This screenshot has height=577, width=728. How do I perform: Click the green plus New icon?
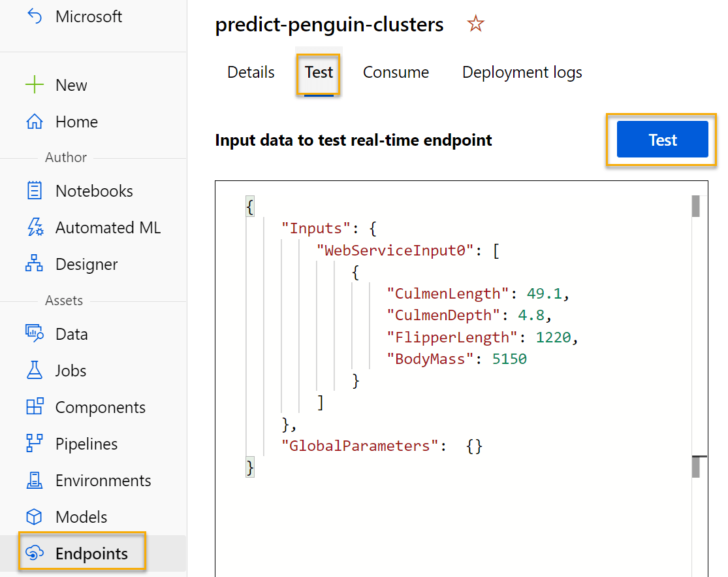[34, 85]
